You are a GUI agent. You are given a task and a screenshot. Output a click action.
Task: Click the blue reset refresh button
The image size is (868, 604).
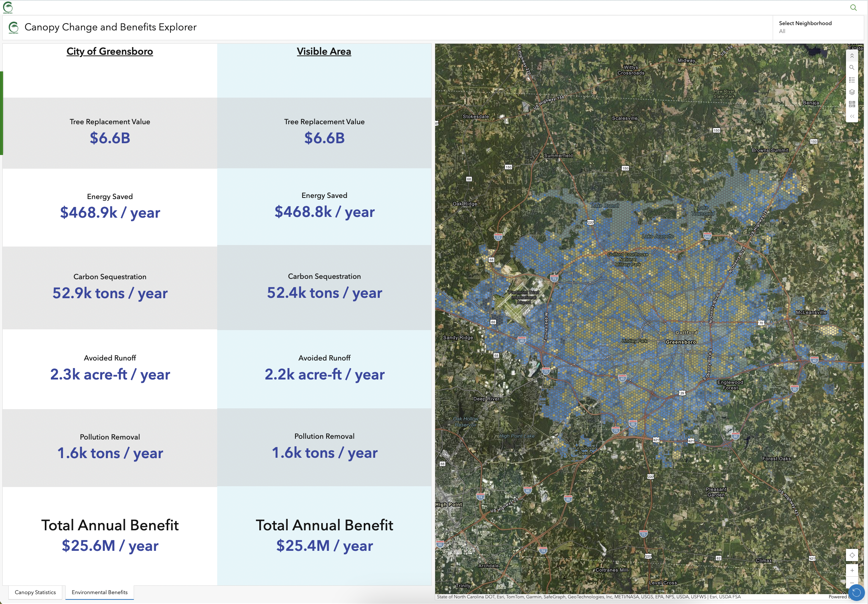[x=856, y=593]
